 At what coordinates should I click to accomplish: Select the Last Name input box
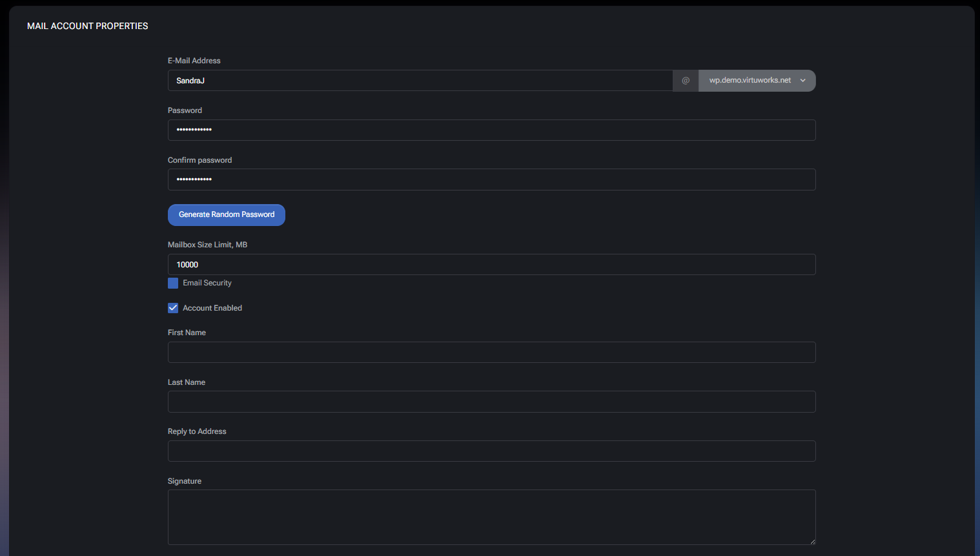coord(491,402)
